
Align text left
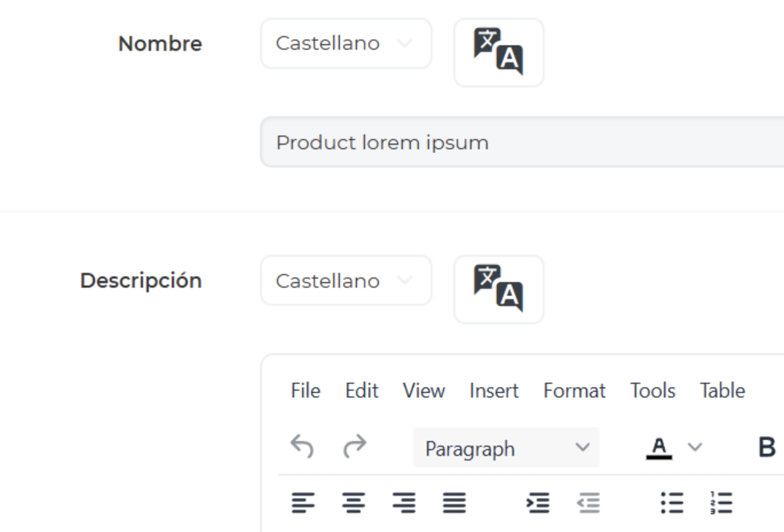pos(303,503)
